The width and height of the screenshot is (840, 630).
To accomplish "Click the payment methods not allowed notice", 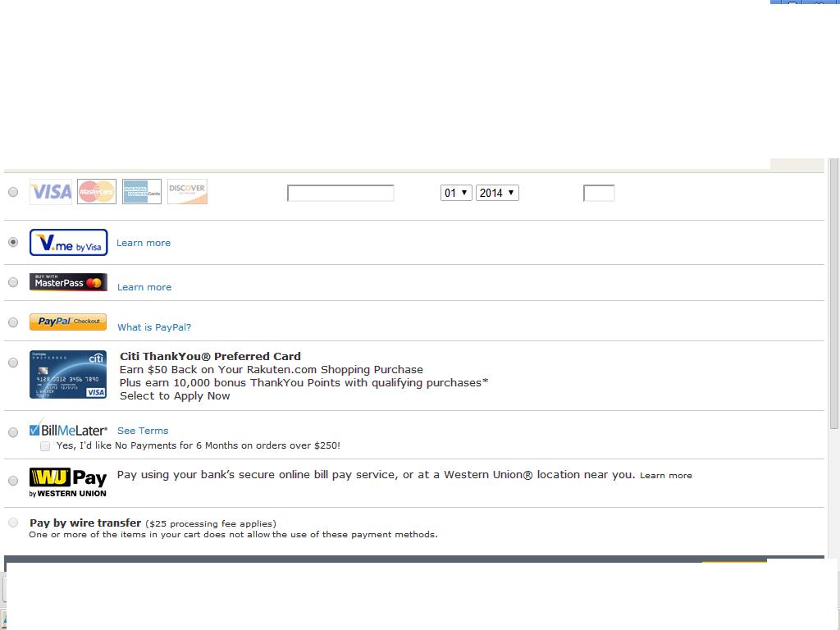I will tap(233, 535).
